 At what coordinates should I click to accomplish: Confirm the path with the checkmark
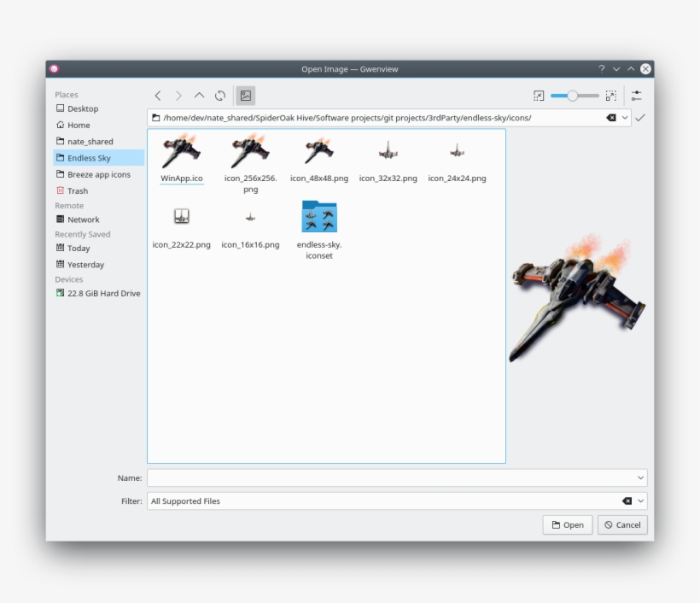pos(640,118)
